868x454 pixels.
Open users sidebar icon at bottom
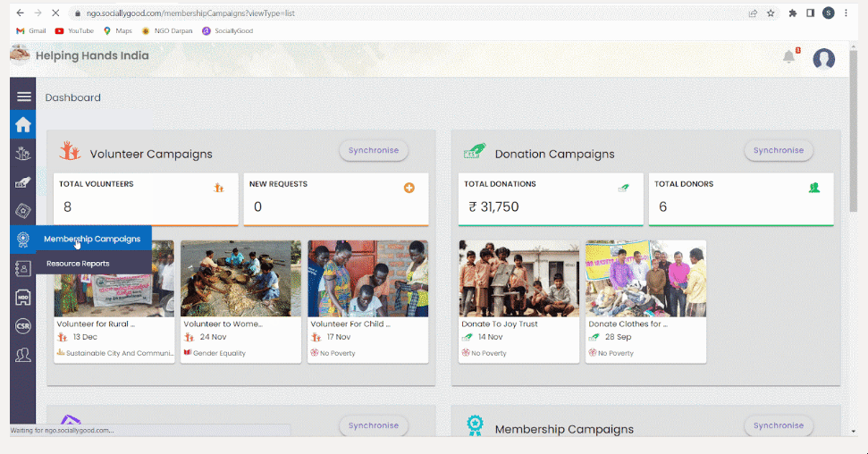coord(22,355)
